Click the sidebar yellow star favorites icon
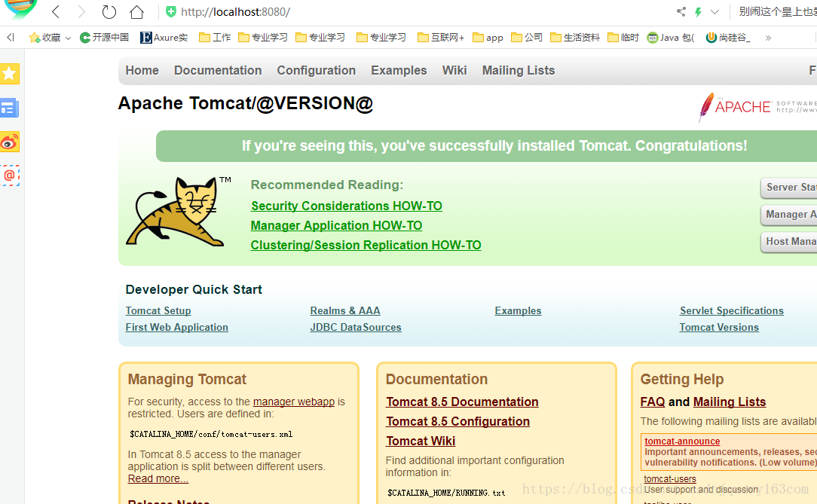817x504 pixels. click(x=9, y=74)
